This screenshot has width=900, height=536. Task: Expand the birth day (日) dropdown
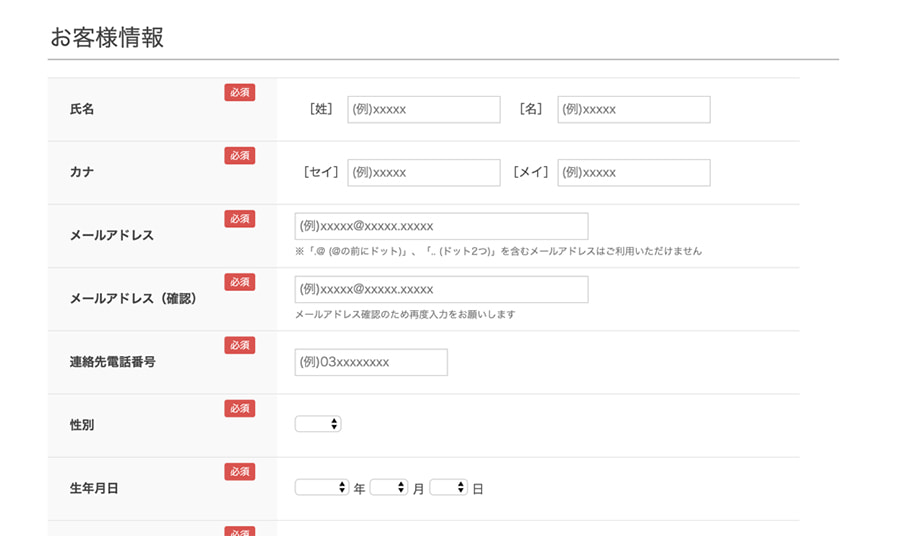pos(448,488)
